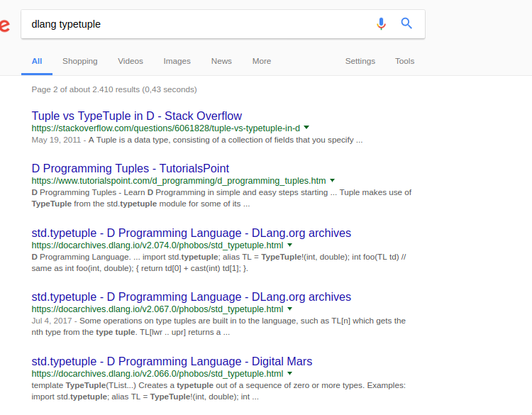Click snippet 'nth type from the type tuple'
This screenshot has height=415, width=532.
(x=83, y=332)
